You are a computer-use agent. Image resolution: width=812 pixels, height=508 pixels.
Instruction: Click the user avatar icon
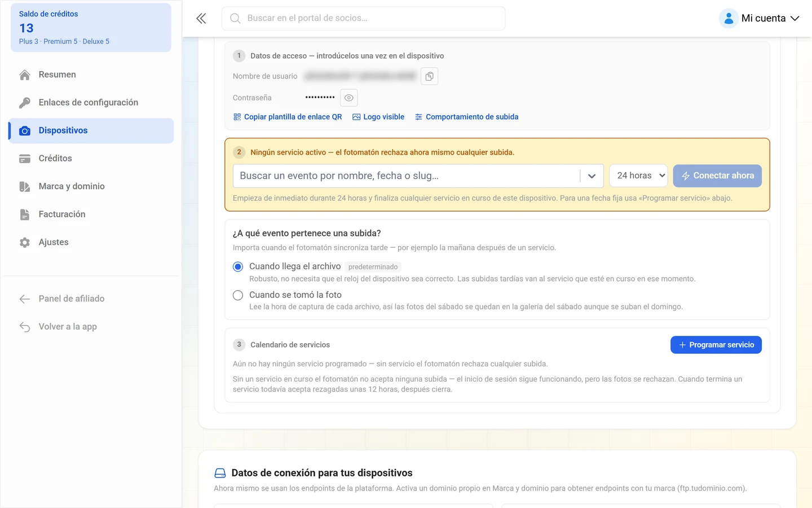click(729, 19)
